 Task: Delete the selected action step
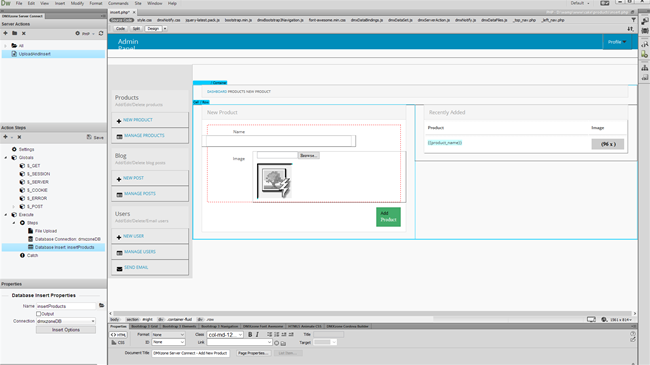[x=19, y=137]
